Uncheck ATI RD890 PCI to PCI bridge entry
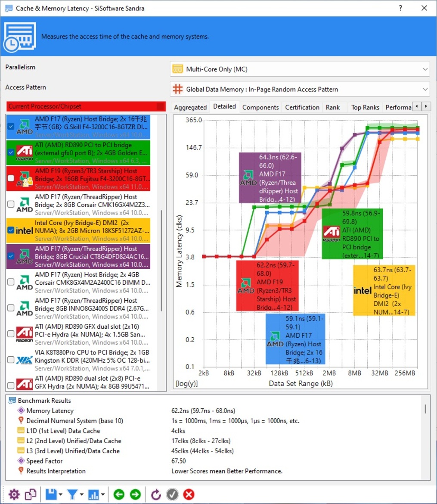Screen dimensions: 437x504 click(x=11, y=152)
